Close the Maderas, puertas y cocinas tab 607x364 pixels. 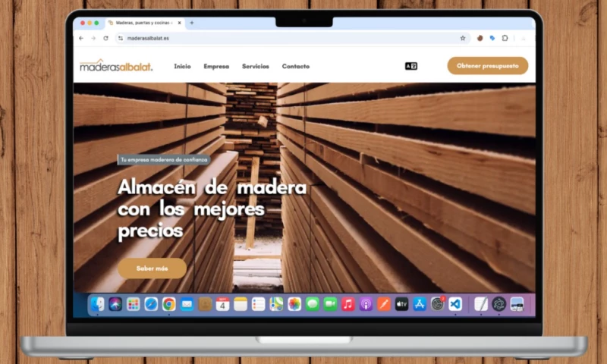coord(179,23)
